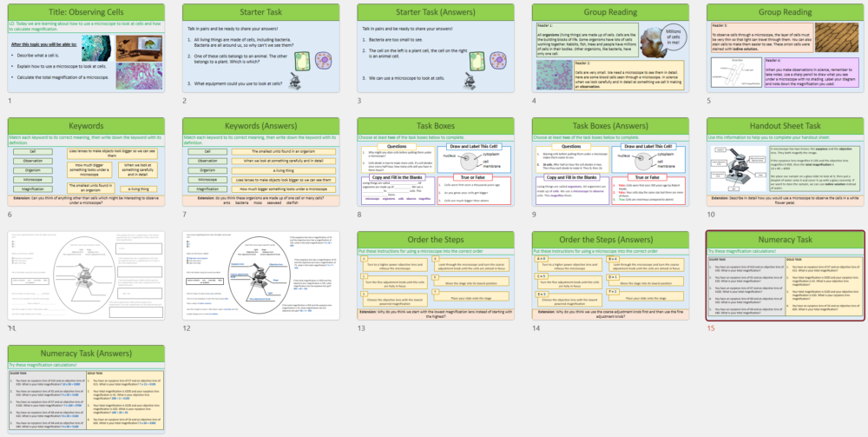Click slide number 15 label
Image resolution: width=868 pixels, height=437 pixels.
click(x=711, y=328)
